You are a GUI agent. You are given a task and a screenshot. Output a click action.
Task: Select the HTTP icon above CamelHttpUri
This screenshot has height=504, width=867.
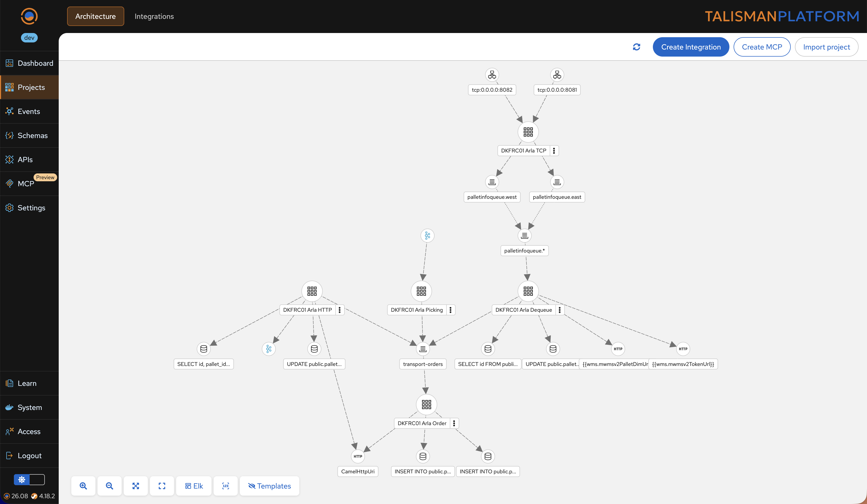pos(358,456)
